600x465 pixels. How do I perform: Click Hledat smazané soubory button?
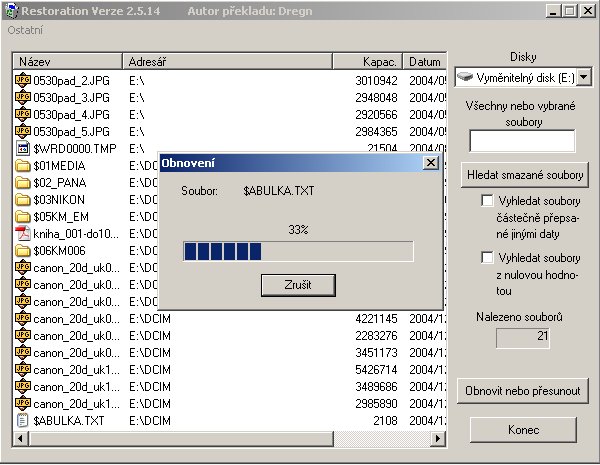[x=525, y=175]
